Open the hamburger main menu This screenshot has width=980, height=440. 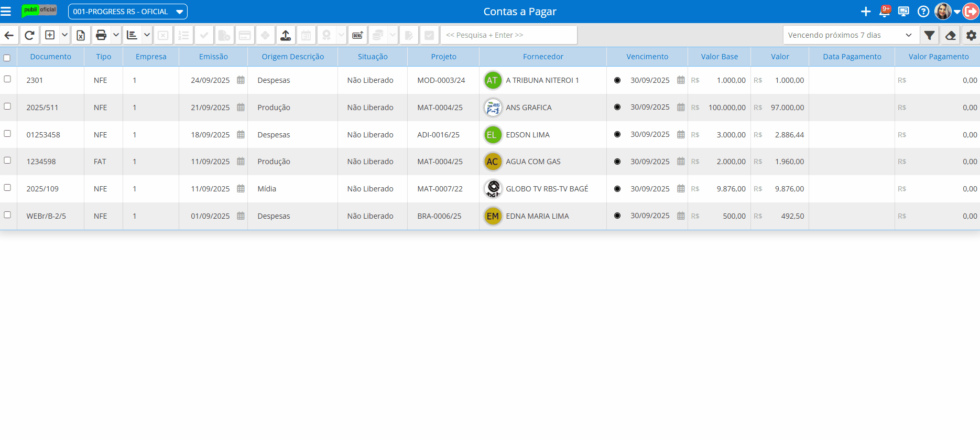6,12
